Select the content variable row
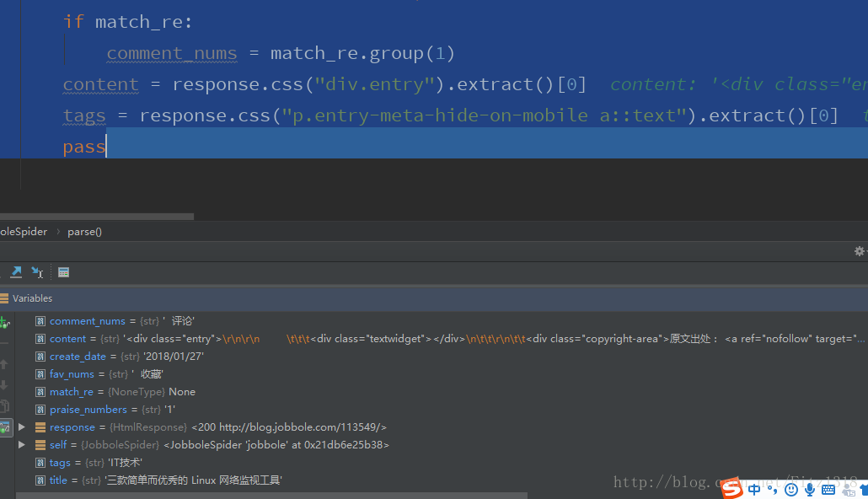The height and width of the screenshot is (499, 868). coord(442,338)
